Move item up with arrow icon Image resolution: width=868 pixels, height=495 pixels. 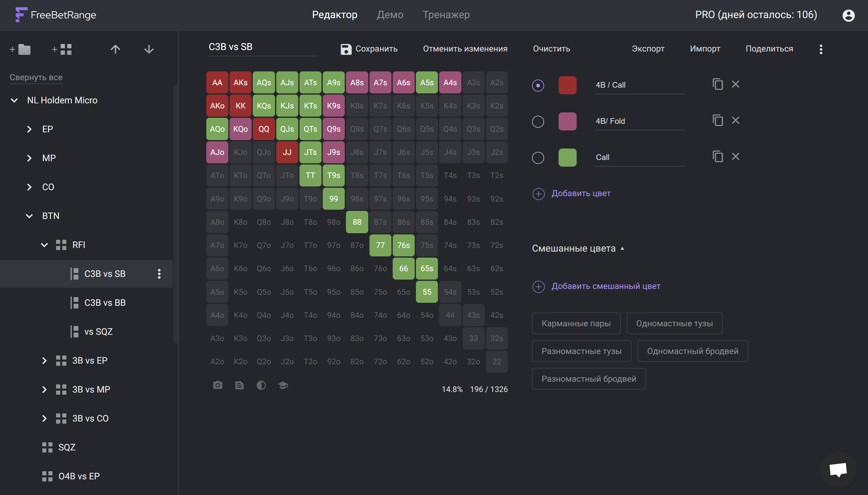pos(115,50)
